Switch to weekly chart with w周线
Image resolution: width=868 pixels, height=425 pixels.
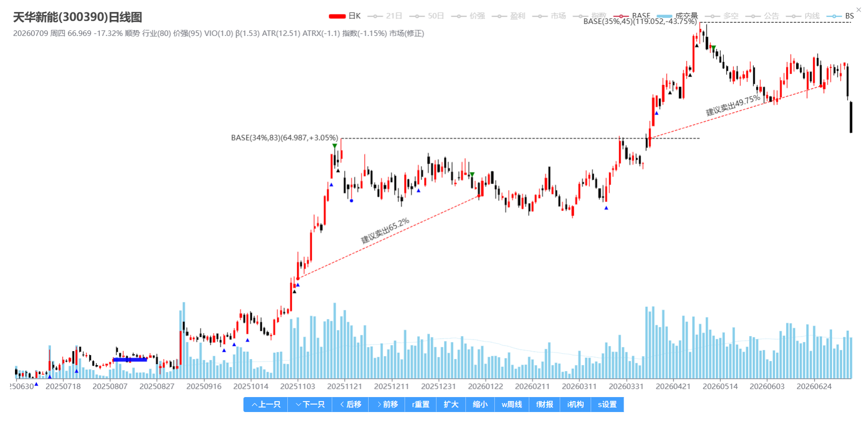[512, 405]
